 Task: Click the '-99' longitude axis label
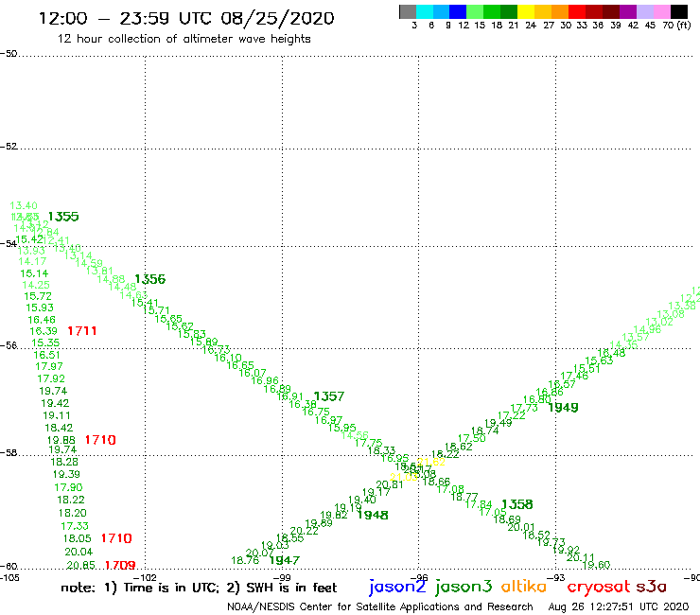pos(282,578)
